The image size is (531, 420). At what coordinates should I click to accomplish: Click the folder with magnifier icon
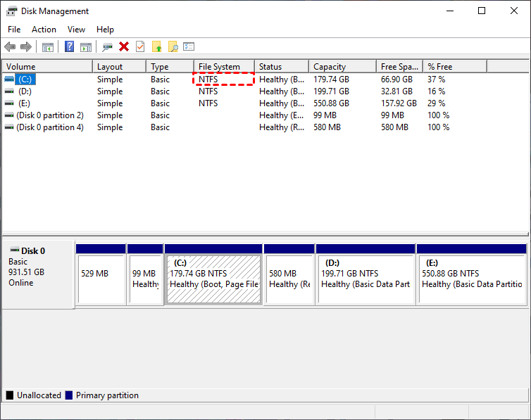[x=173, y=46]
